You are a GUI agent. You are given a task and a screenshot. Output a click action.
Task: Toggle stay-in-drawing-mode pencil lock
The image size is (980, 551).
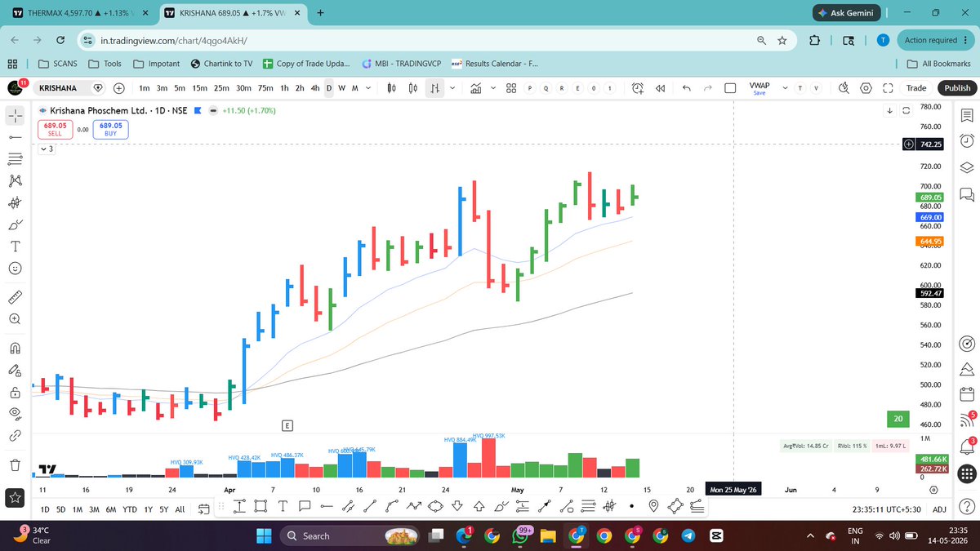[x=15, y=371]
